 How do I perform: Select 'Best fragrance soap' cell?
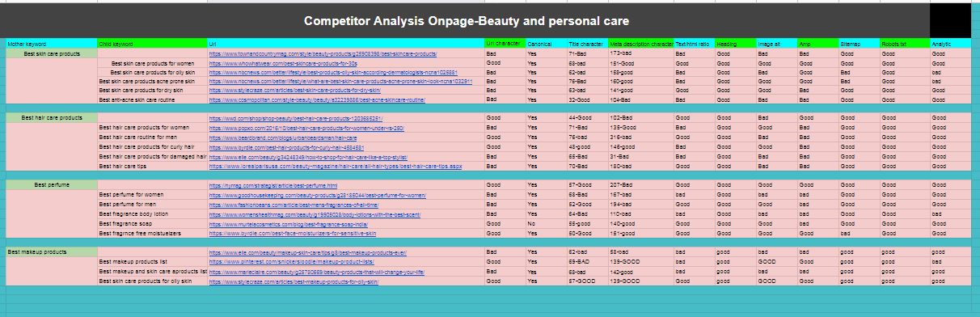(152, 223)
